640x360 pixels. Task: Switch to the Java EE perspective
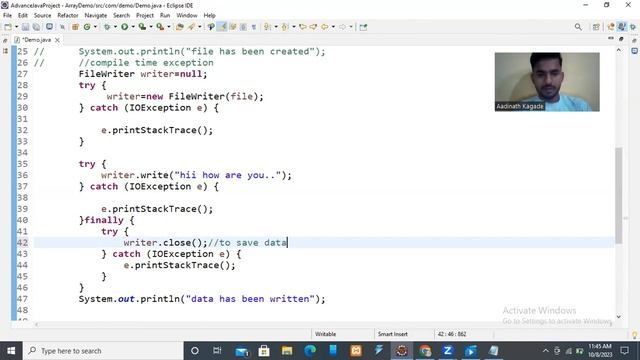[611, 27]
